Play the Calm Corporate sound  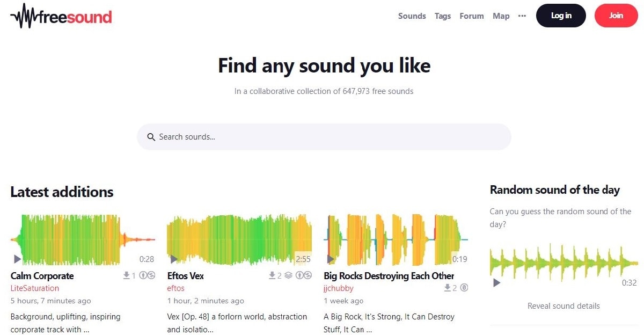[x=17, y=259]
